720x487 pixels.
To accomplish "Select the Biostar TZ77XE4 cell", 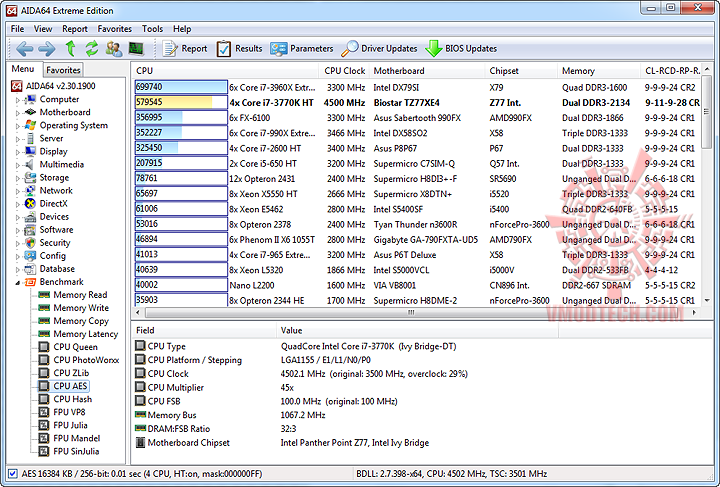I will coord(406,102).
